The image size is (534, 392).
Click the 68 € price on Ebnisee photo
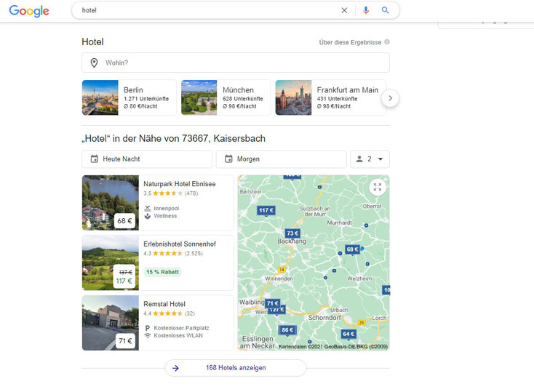(124, 220)
